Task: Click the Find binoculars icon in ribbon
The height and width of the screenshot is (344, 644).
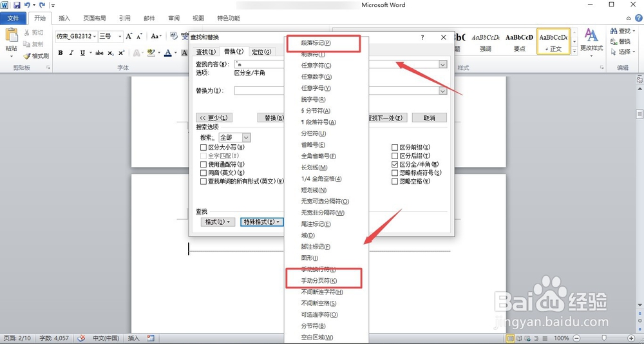Action: (614, 31)
